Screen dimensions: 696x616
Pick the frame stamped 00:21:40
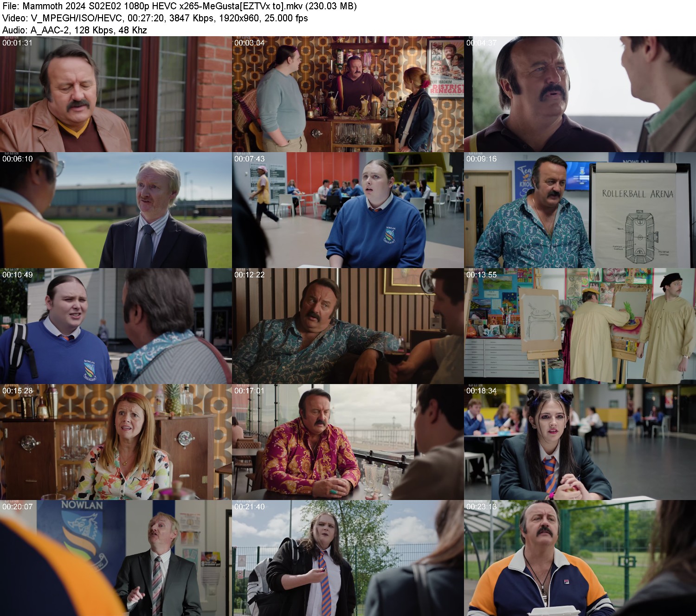pyautogui.click(x=348, y=558)
